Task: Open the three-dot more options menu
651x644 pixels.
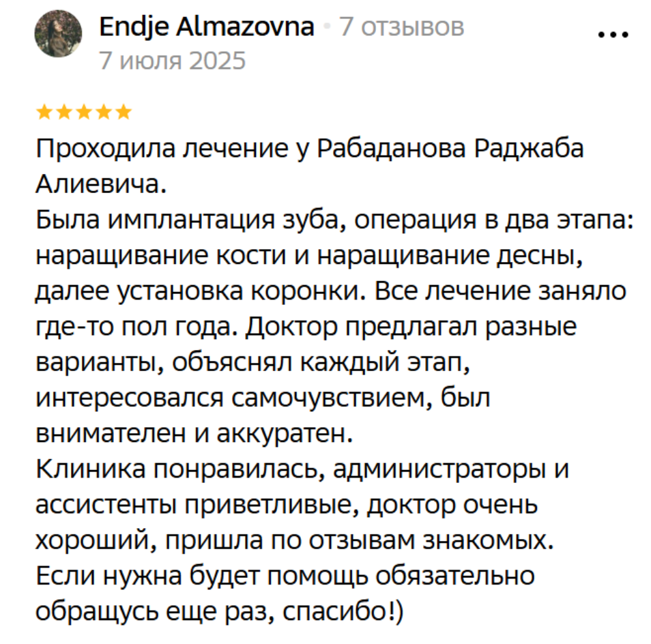Action: [x=612, y=35]
